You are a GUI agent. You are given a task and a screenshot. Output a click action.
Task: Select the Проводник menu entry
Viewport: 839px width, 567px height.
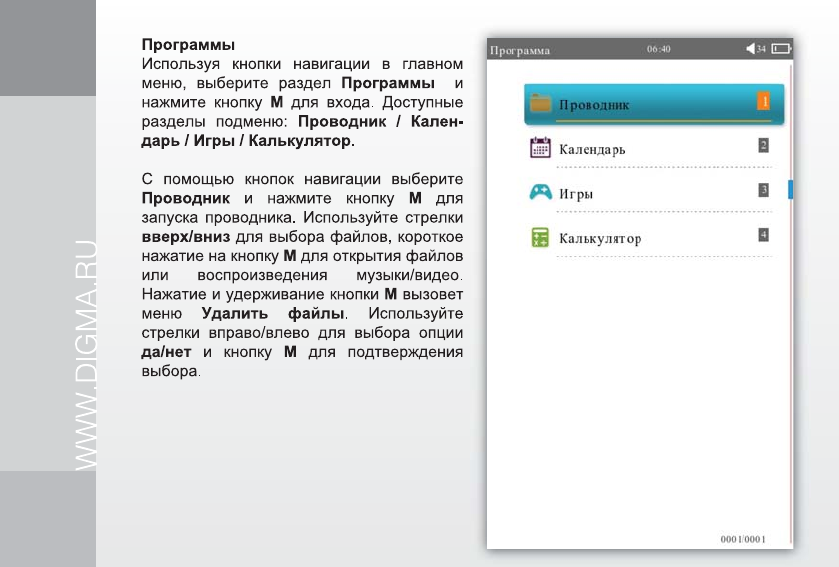point(654,104)
